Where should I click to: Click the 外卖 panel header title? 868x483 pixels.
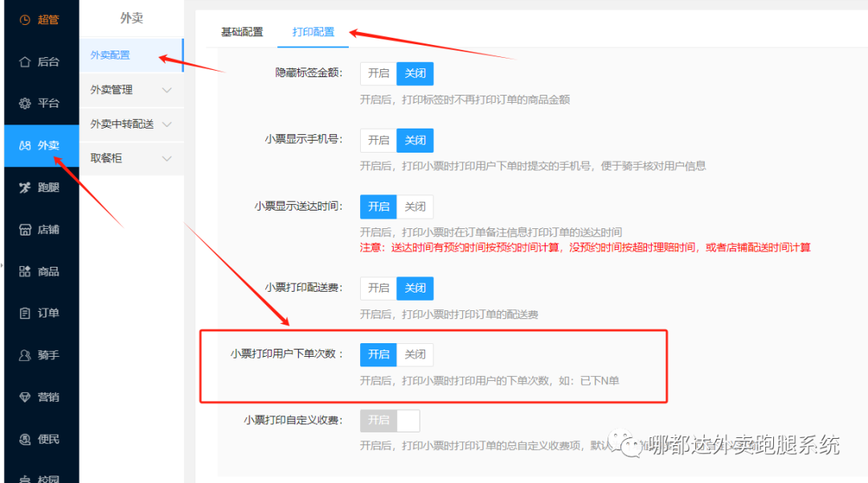(132, 18)
